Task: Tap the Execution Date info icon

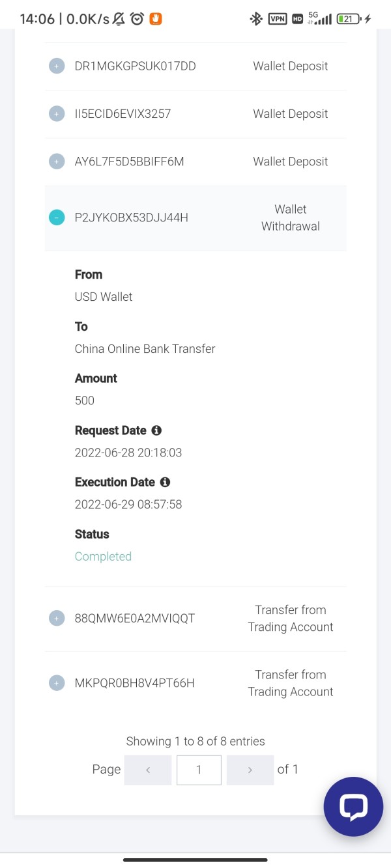Action: click(x=165, y=482)
